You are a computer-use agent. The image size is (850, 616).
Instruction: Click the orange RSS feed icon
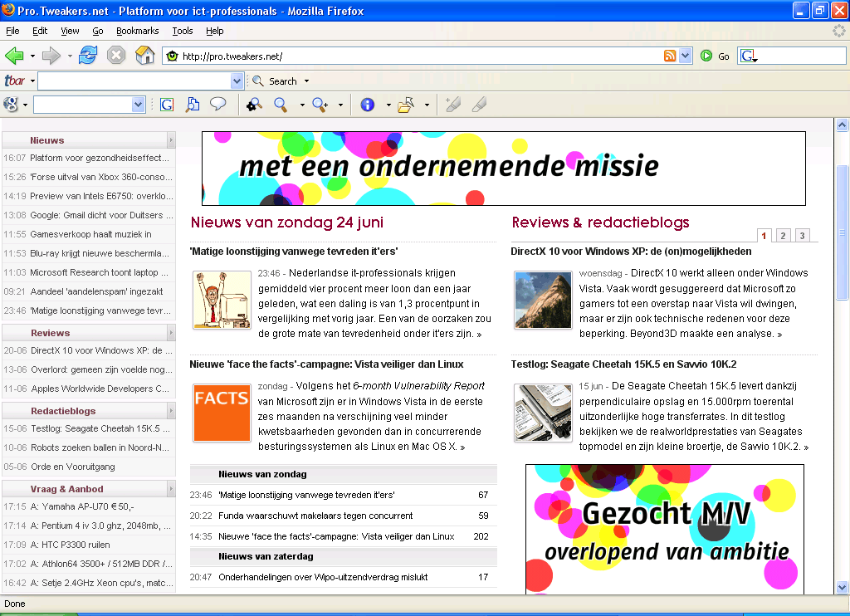tap(670, 56)
